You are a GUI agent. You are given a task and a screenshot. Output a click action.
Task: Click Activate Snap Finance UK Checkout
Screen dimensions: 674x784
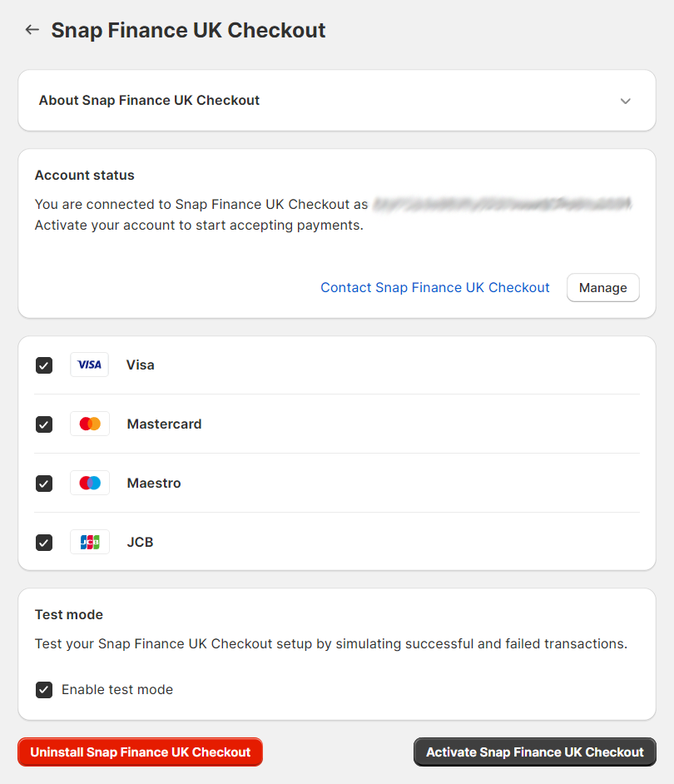pyautogui.click(x=534, y=752)
